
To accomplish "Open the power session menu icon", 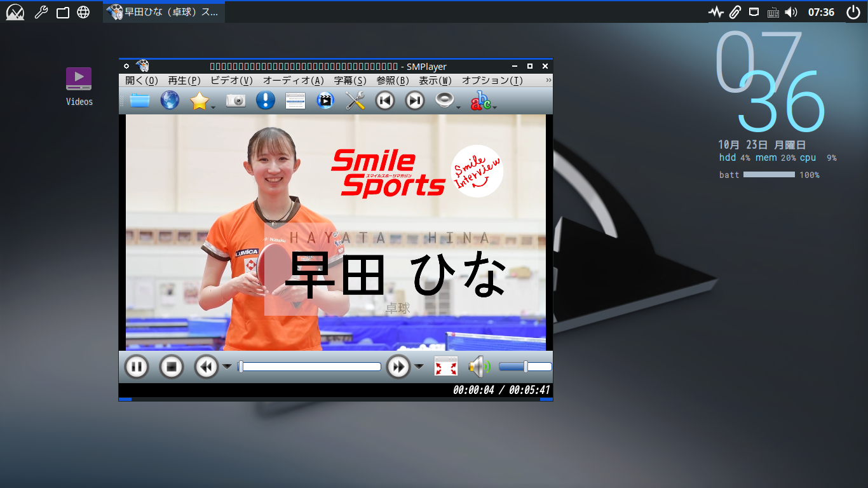I will (853, 12).
